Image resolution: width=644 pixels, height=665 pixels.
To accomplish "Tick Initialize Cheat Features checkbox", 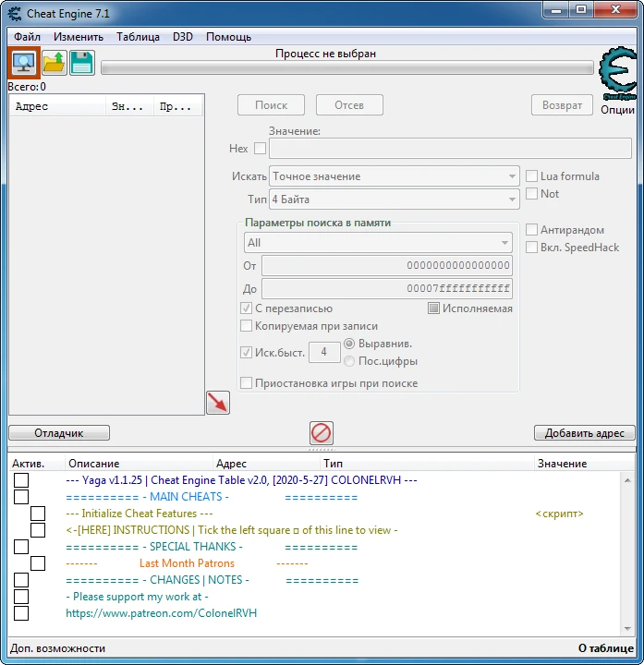I will 38,514.
